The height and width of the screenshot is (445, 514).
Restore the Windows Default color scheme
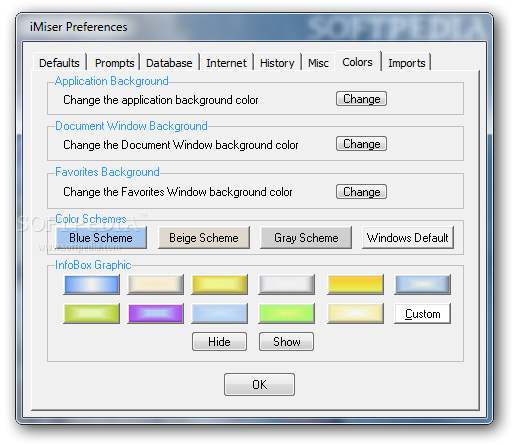(408, 238)
